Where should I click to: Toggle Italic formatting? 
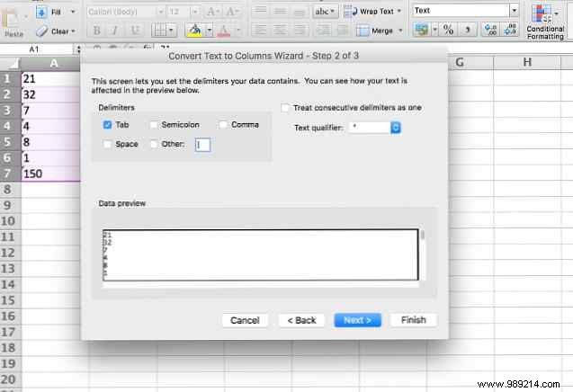click(x=115, y=31)
